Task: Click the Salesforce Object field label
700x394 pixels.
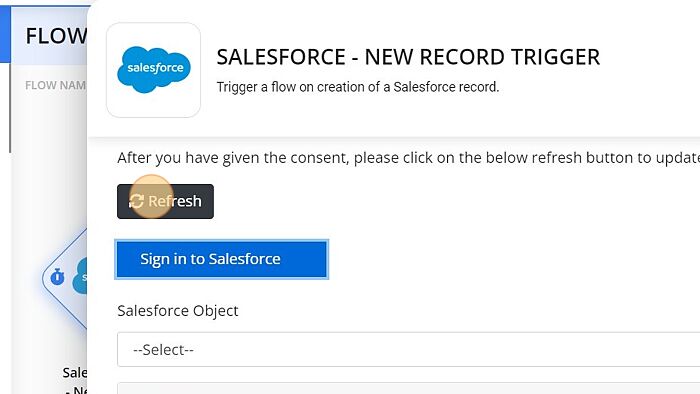Action: (178, 311)
